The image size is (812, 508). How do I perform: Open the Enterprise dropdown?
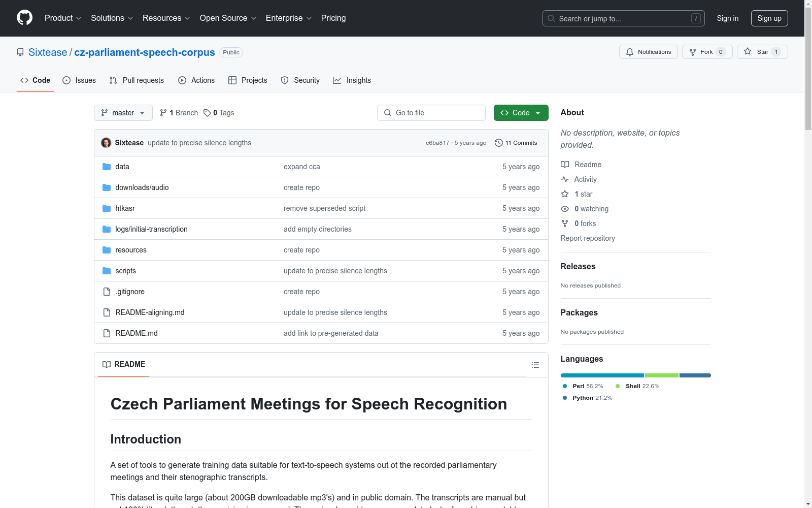289,18
